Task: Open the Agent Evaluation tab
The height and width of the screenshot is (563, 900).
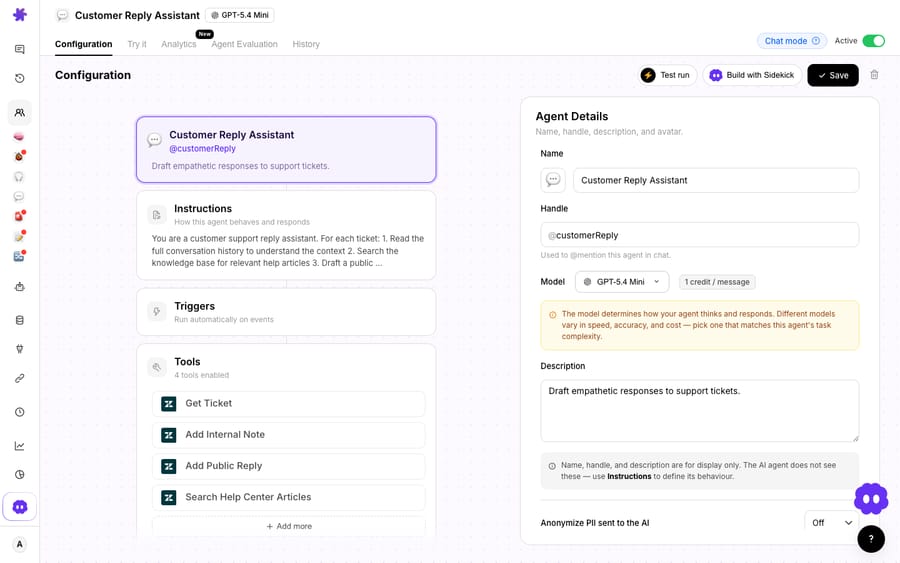Action: (x=245, y=44)
